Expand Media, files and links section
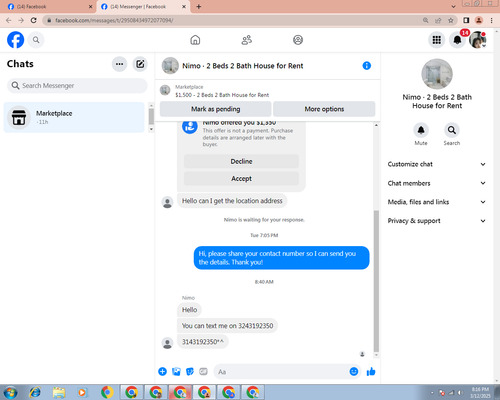This screenshot has width=500, height=400. coord(437,202)
